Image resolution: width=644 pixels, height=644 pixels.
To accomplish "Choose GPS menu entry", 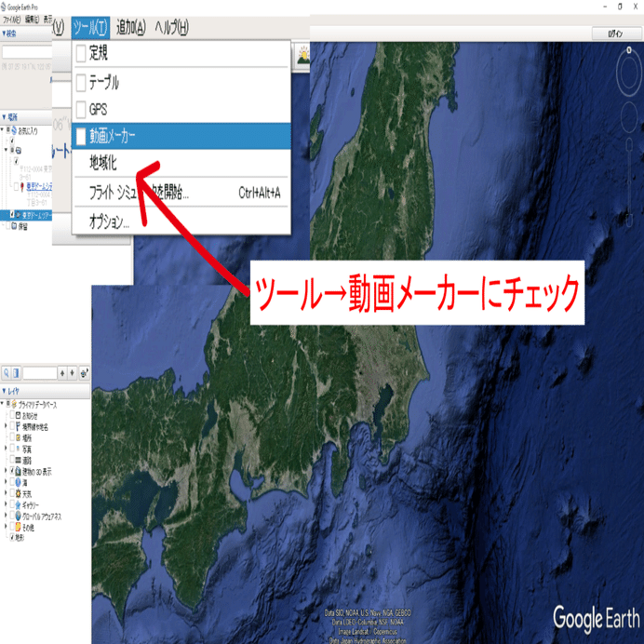I will coord(181,109).
